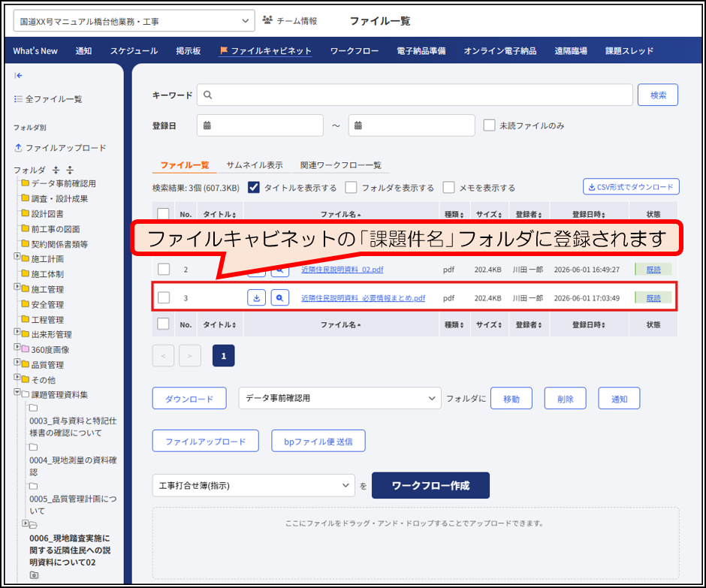
Task: Open the destination folder dropdown データ事前確認用
Action: (340, 398)
